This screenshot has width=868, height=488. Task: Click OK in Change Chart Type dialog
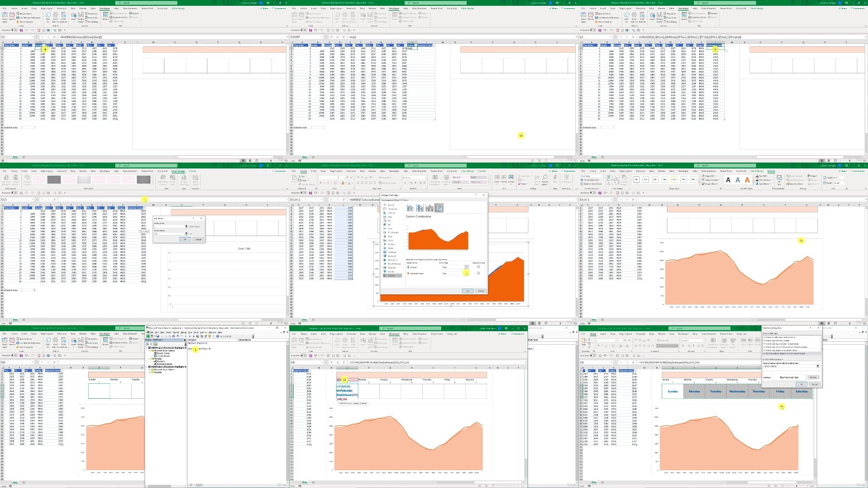(x=468, y=291)
